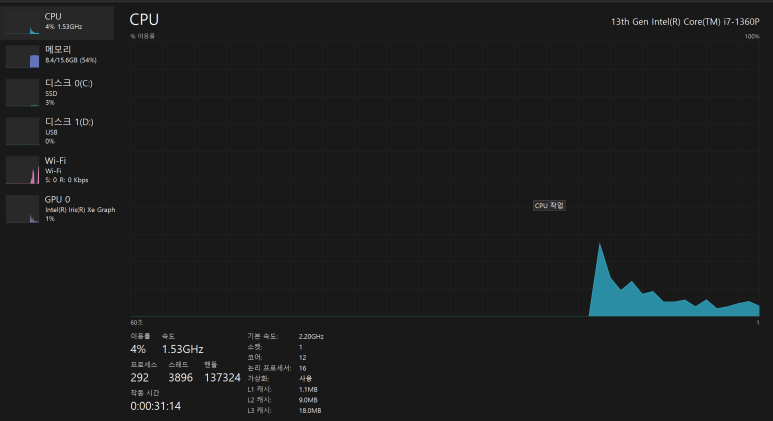Click the processor name 13th Gen Intel Core i7-1360P
The width and height of the screenshot is (773, 421).
pos(685,22)
